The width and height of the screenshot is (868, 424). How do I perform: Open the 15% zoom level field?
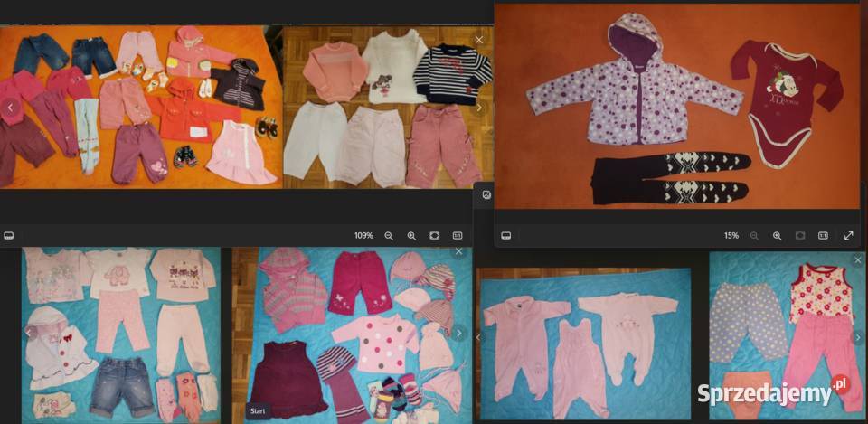[x=731, y=235]
